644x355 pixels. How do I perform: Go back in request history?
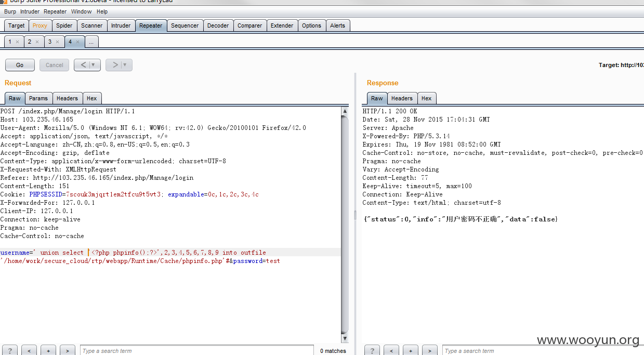(84, 65)
